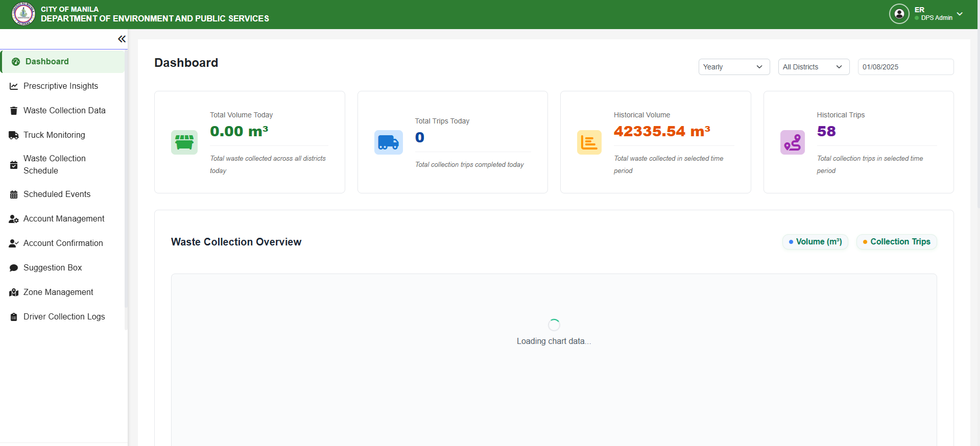Click the green dumpster icon in Total Volume card

[x=184, y=142]
